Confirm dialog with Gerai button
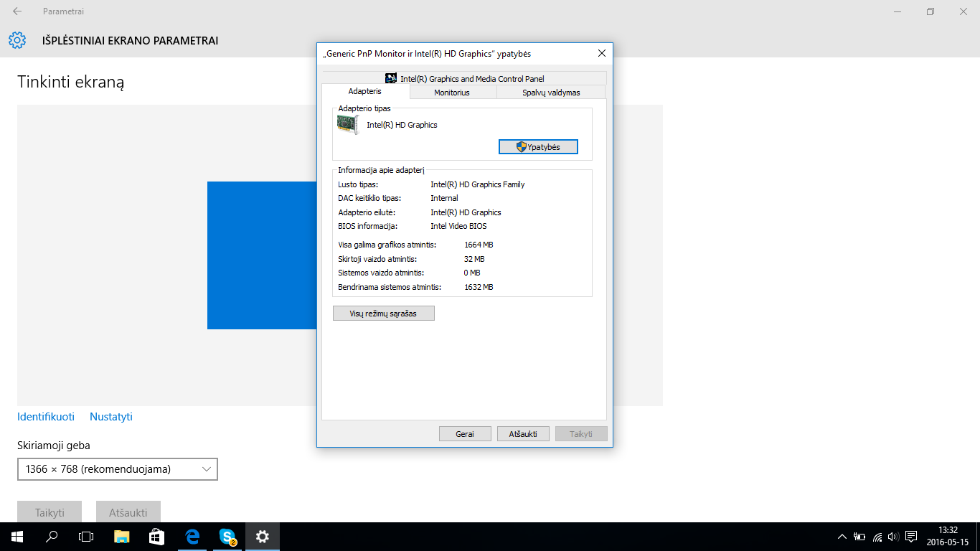This screenshot has height=551, width=980. [x=465, y=434]
